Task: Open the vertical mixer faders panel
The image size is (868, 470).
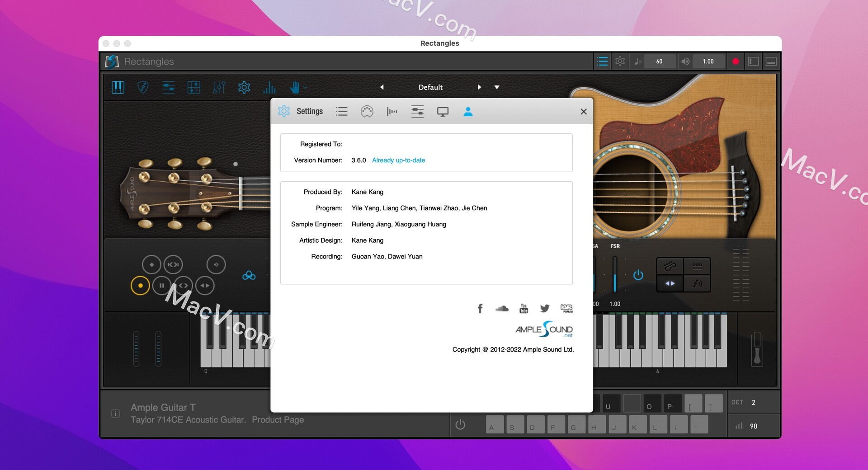Action: 219,87
